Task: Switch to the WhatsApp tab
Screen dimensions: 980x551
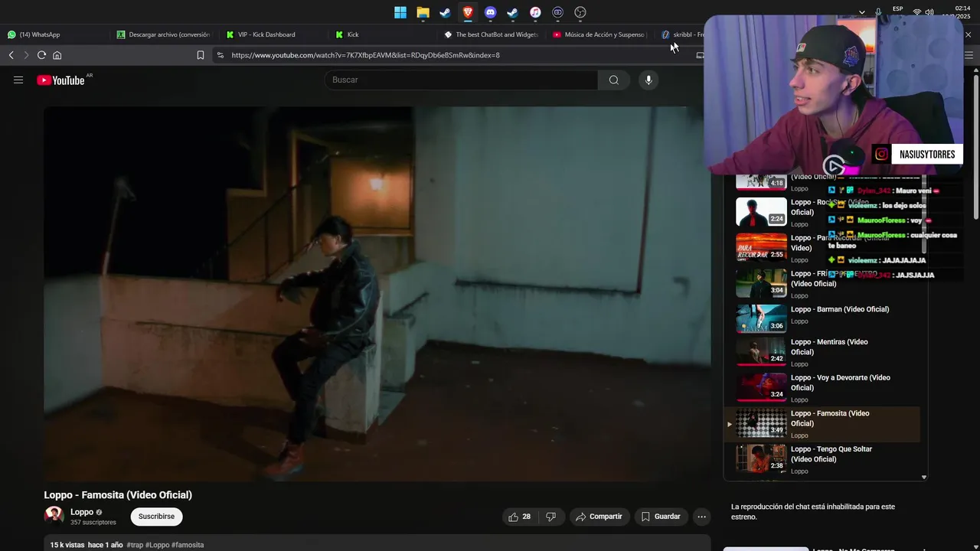Action: point(54,34)
